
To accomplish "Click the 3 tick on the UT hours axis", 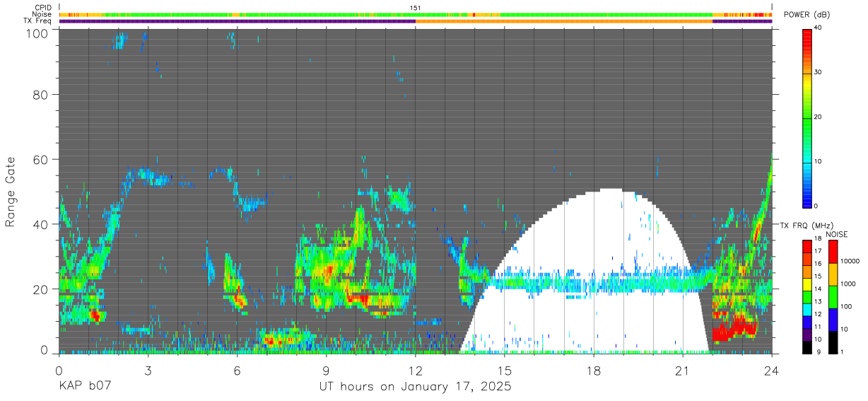I will [x=148, y=371].
